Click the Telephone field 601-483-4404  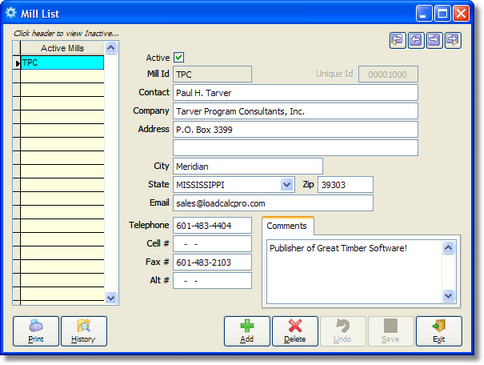point(212,225)
